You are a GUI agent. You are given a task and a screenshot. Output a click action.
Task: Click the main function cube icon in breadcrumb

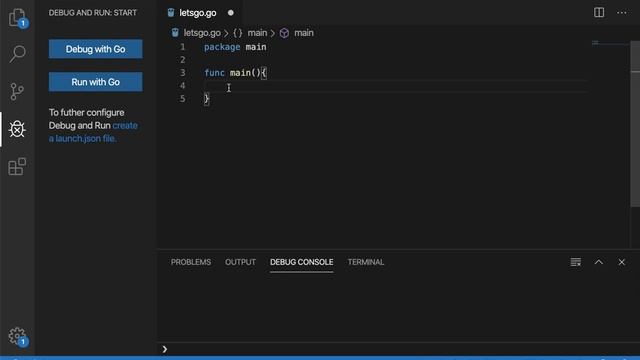click(x=284, y=33)
